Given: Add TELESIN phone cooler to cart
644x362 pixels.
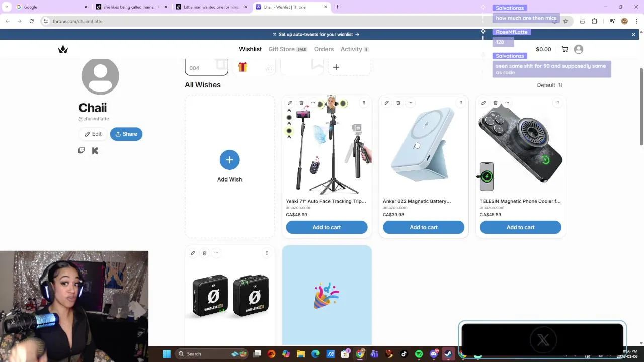Looking at the screenshot, I should [x=520, y=227].
